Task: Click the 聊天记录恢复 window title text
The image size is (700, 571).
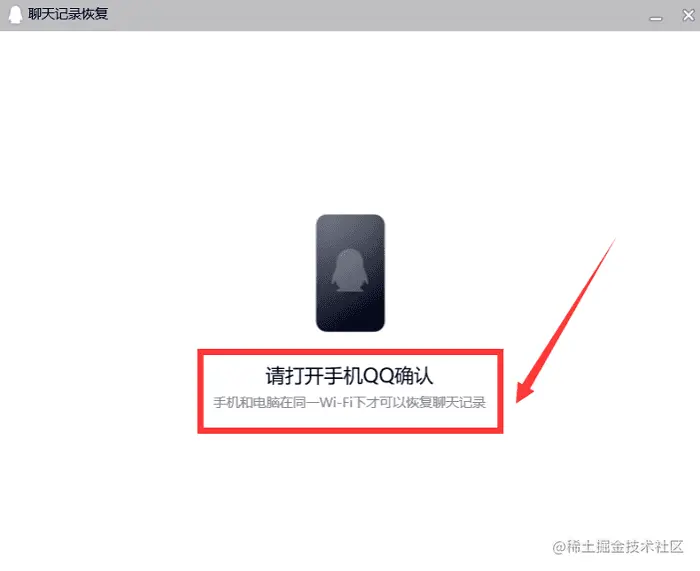Action: point(68,14)
